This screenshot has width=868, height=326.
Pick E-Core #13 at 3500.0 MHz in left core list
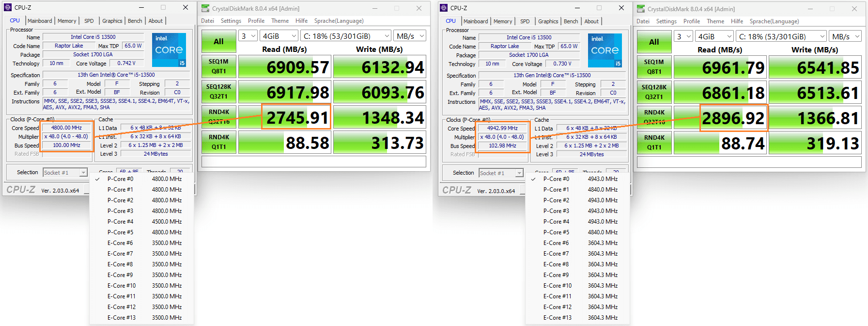point(142,318)
